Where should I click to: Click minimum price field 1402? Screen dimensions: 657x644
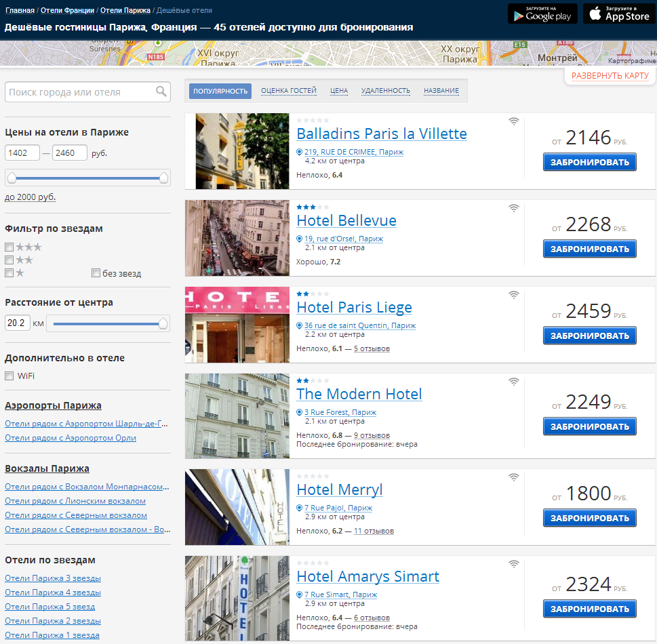coord(22,153)
